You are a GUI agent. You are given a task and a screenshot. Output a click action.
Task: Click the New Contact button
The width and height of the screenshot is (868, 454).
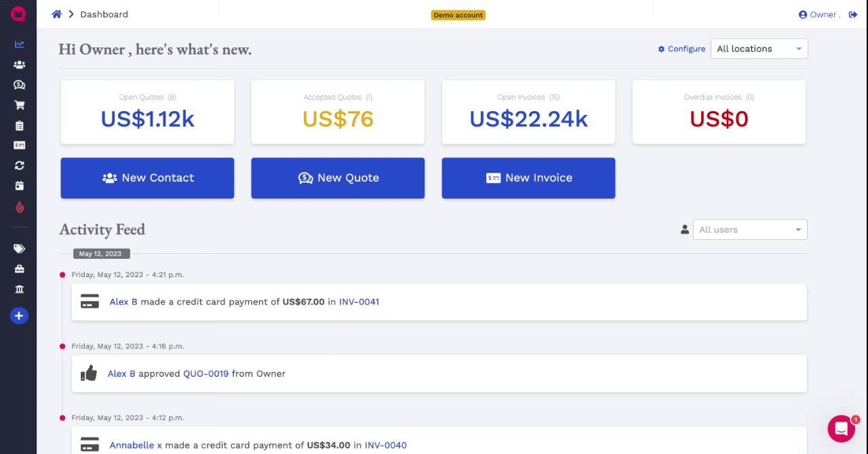(147, 178)
